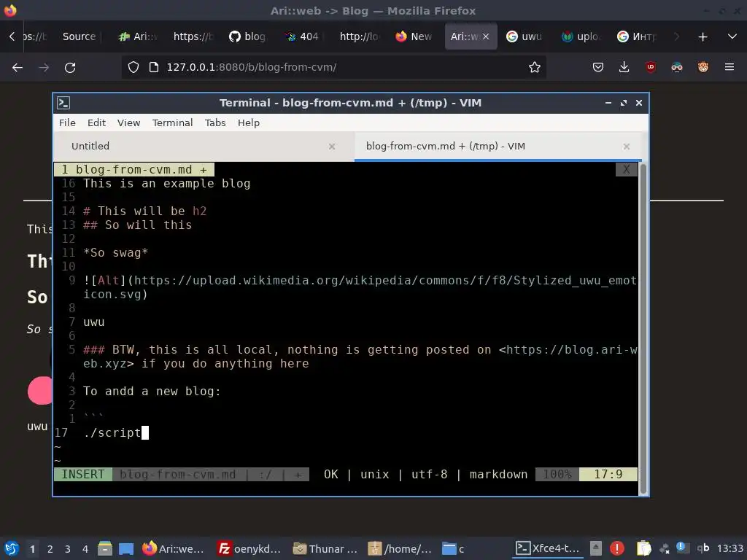Switch to the Untitled terminal tab
The height and width of the screenshot is (560, 747).
pyautogui.click(x=204, y=146)
